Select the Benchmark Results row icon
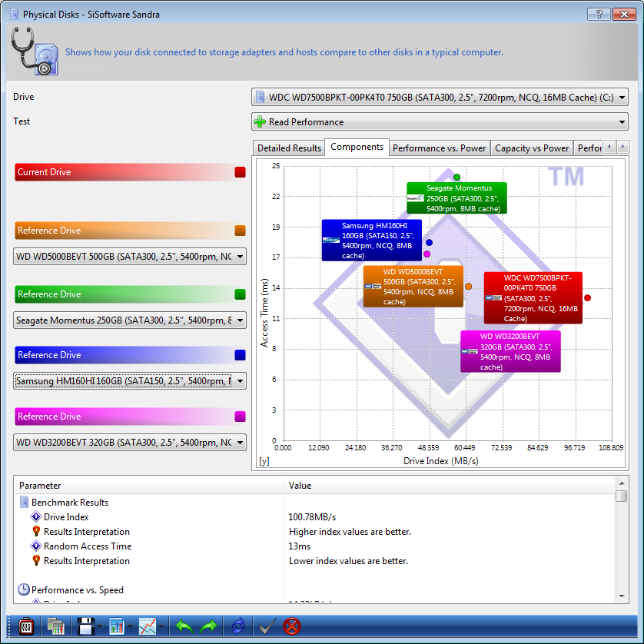Viewport: 644px width, 644px height. pyautogui.click(x=25, y=502)
